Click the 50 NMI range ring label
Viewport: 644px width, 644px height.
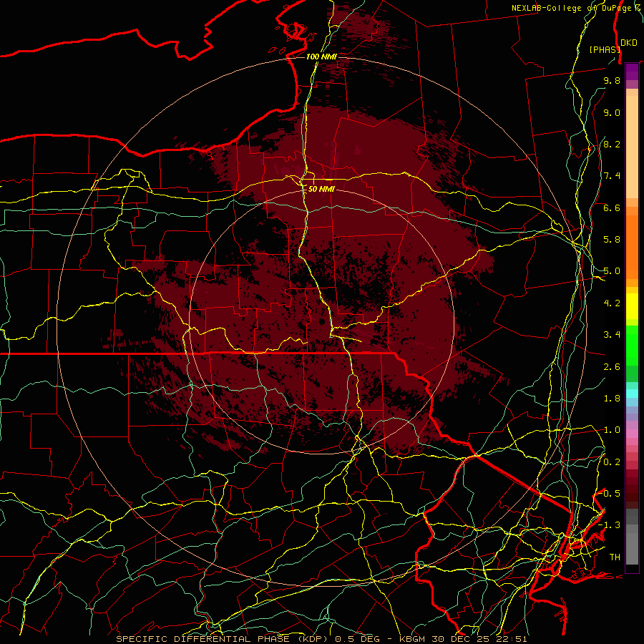click(321, 189)
